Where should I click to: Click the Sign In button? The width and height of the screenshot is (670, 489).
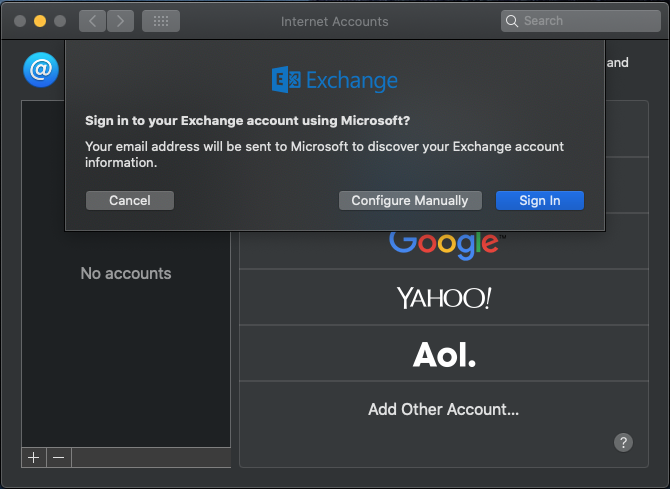click(x=539, y=201)
